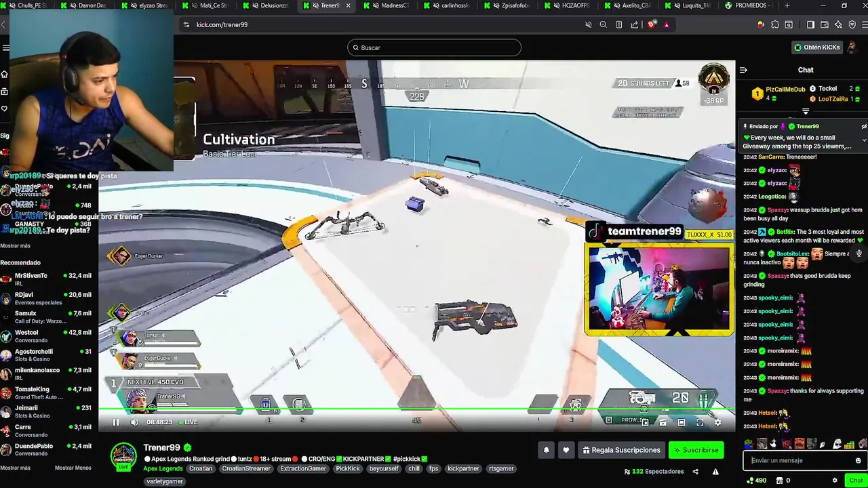Switch to DamonDns browser tab
The width and height of the screenshot is (868, 488).
click(88, 5)
